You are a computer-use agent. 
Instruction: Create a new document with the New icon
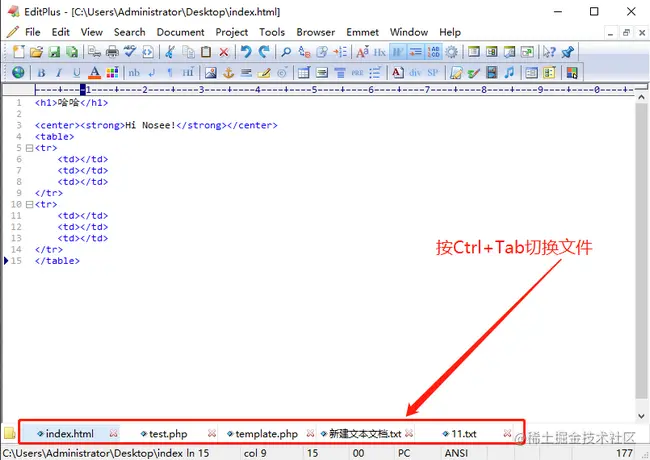pyautogui.click(x=19, y=52)
